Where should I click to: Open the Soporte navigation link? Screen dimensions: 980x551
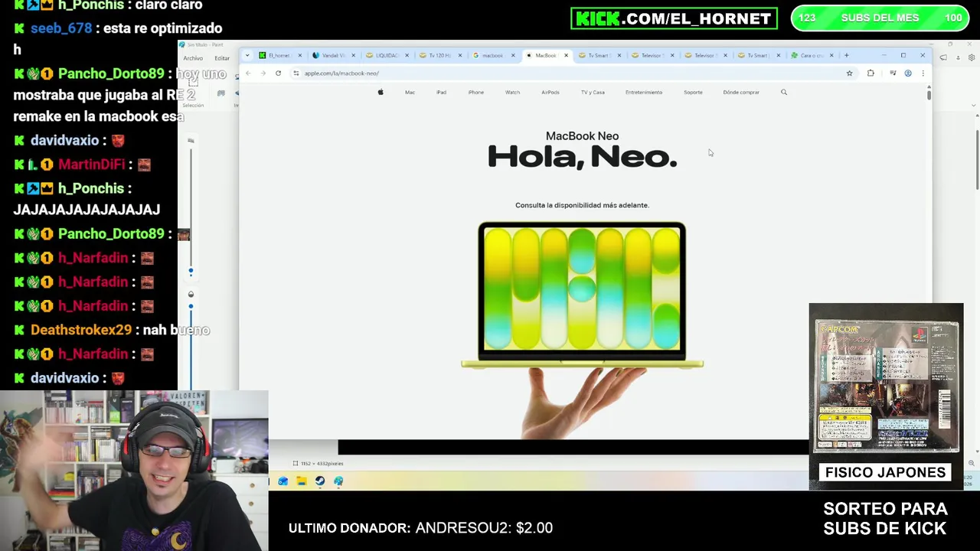(x=693, y=92)
